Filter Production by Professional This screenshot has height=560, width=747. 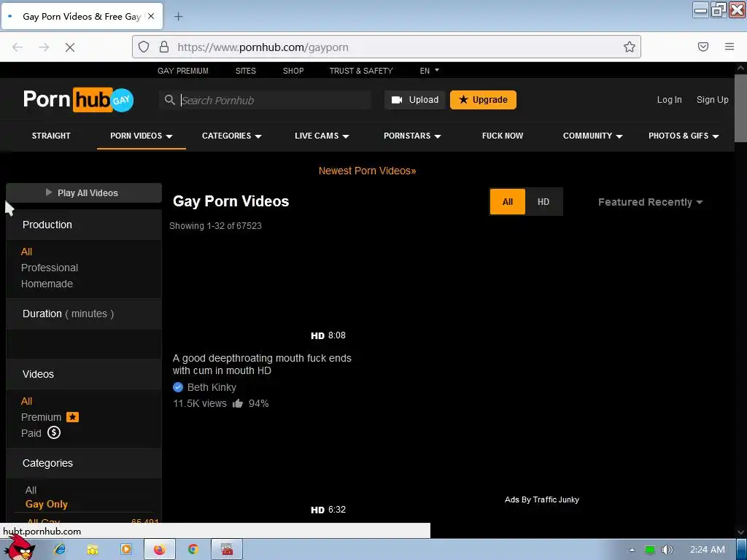click(x=50, y=268)
